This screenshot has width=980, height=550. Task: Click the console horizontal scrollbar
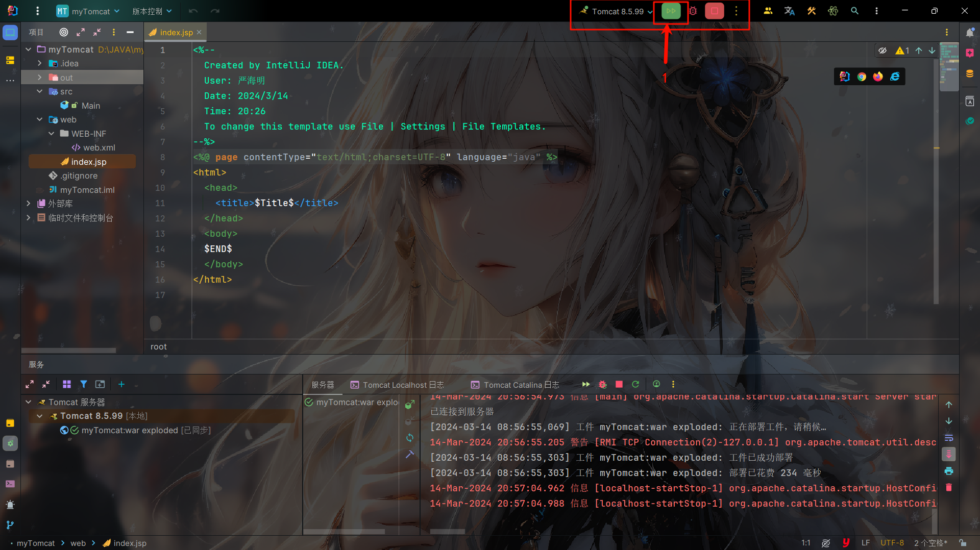[448, 532]
